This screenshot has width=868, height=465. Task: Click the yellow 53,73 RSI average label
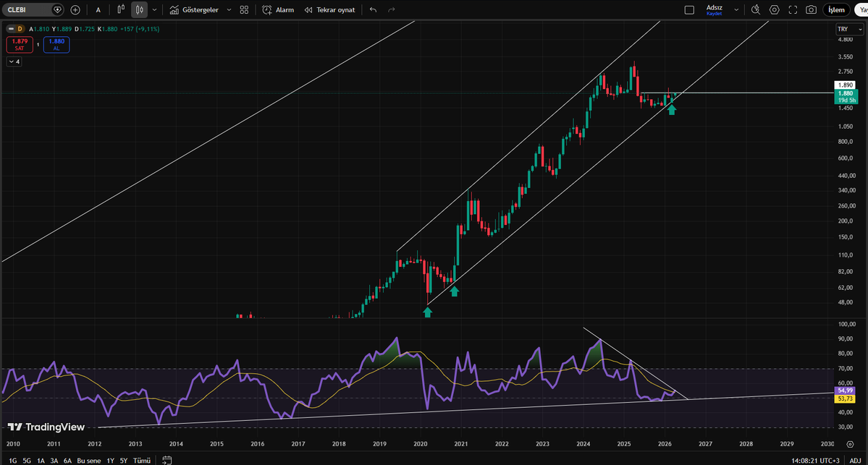pyautogui.click(x=845, y=398)
